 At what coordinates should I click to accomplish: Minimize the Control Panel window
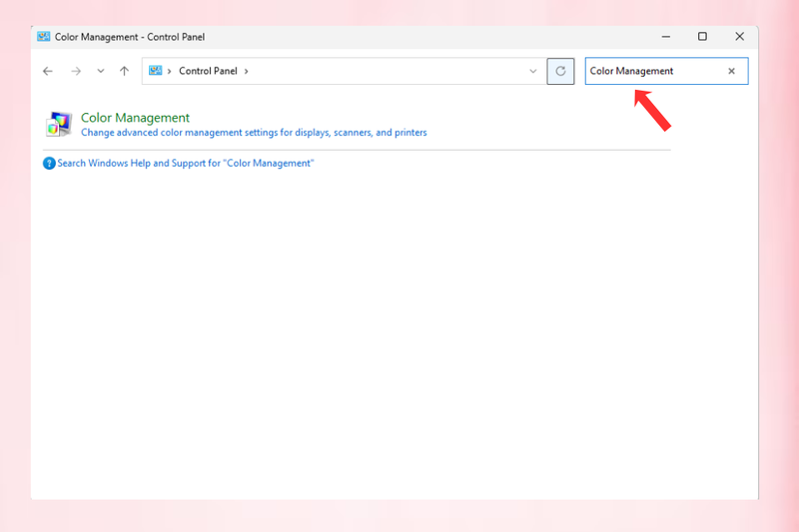(665, 37)
